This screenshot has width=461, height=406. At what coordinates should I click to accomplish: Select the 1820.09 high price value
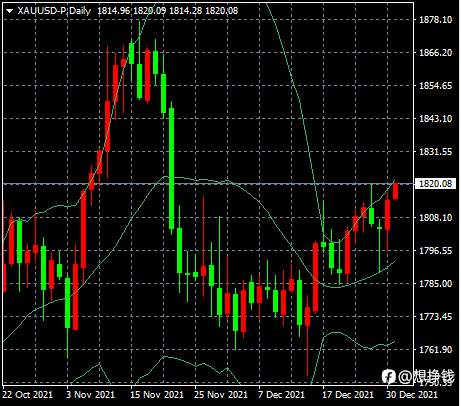pos(150,11)
